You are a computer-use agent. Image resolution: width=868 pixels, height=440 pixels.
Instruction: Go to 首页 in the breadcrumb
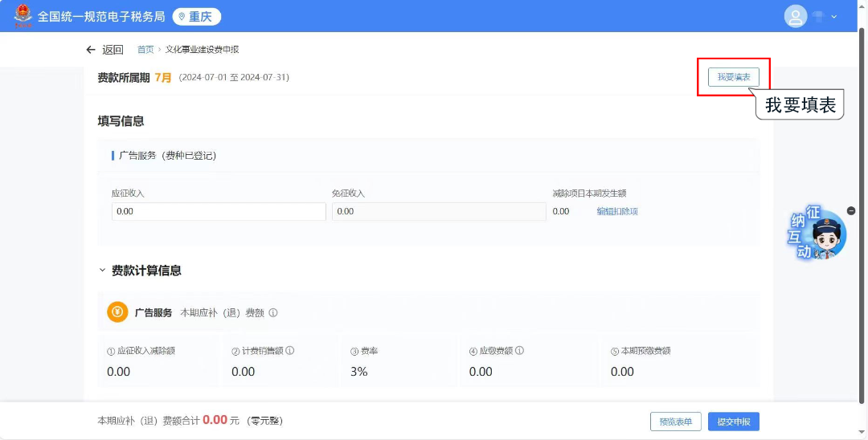click(145, 50)
